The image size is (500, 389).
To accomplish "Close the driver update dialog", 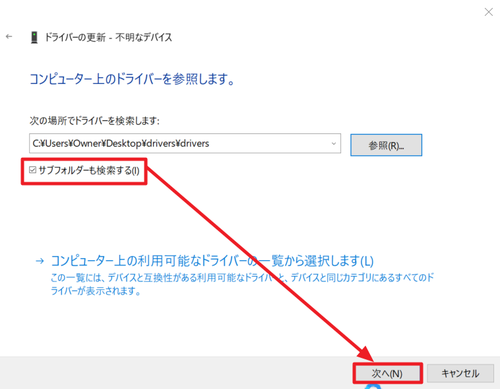I will point(488,12).
